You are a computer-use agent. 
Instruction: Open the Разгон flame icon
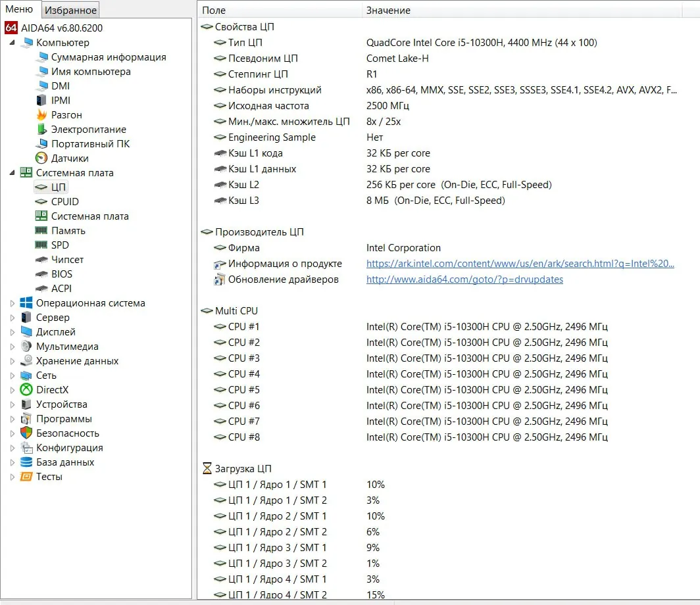point(41,114)
